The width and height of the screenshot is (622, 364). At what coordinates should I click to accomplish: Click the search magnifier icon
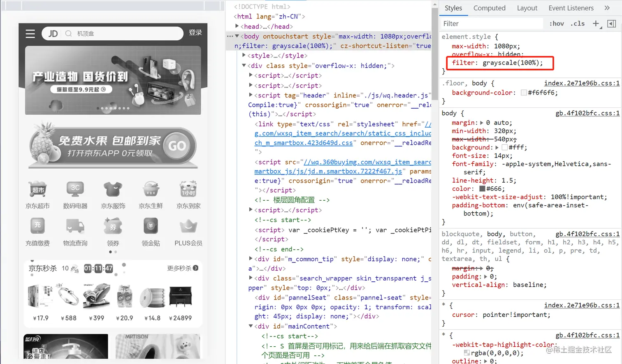69,34
